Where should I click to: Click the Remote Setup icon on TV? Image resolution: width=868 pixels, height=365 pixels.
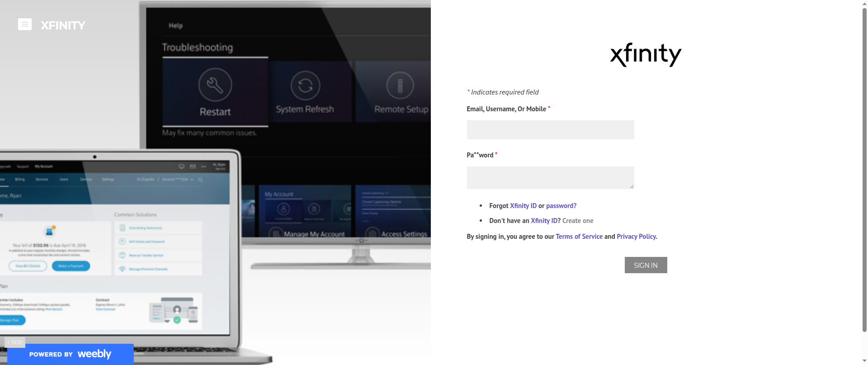coord(400,85)
